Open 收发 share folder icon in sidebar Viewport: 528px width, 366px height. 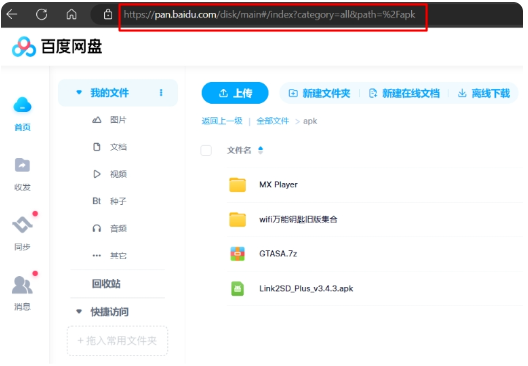(x=22, y=165)
